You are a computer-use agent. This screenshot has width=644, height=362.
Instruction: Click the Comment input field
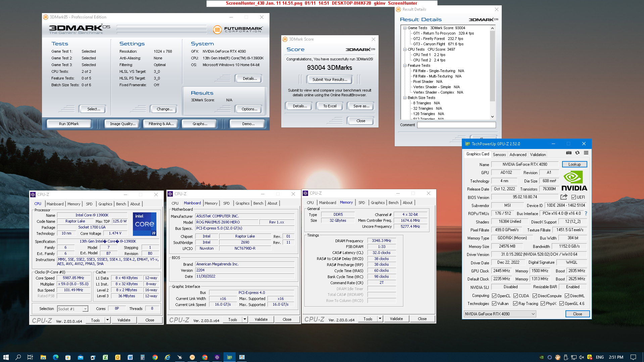(456, 125)
